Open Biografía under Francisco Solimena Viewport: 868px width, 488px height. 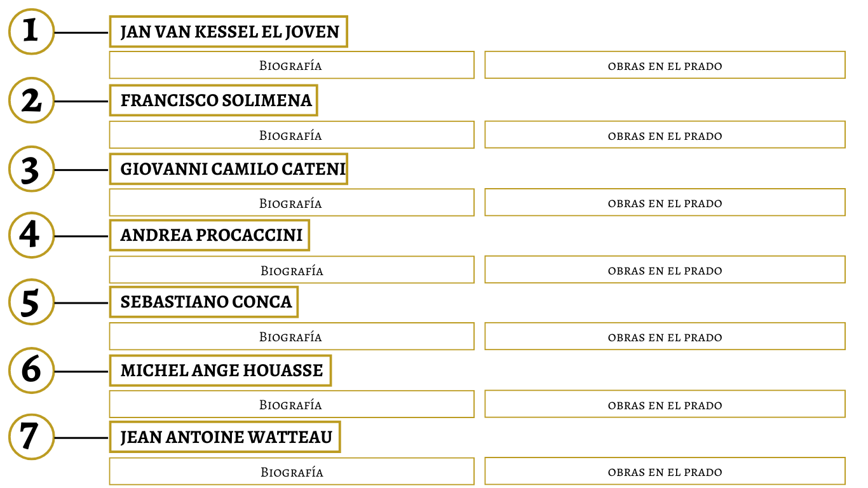coord(292,135)
